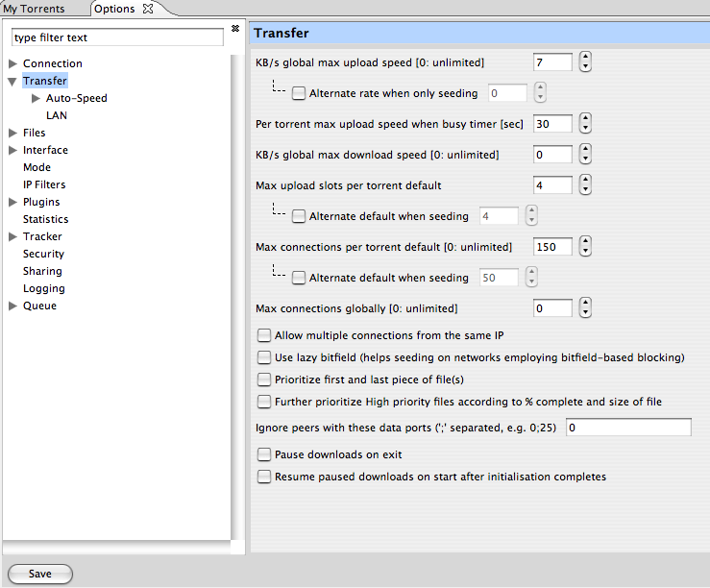Click the ignore peers data ports field
The height and width of the screenshot is (588, 710).
628,428
